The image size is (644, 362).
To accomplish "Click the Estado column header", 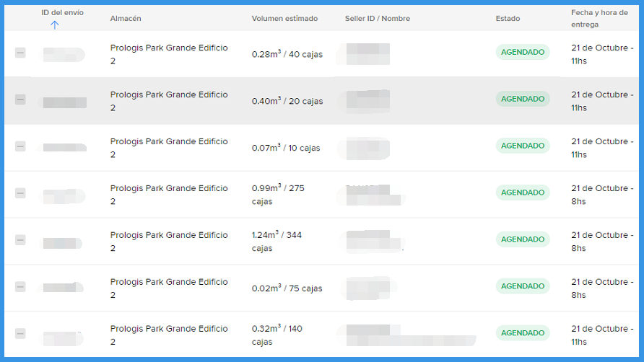I will coord(508,19).
